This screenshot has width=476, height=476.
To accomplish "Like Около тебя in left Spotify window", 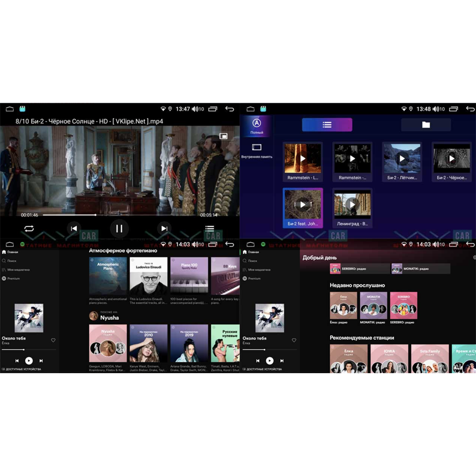I will click(53, 340).
